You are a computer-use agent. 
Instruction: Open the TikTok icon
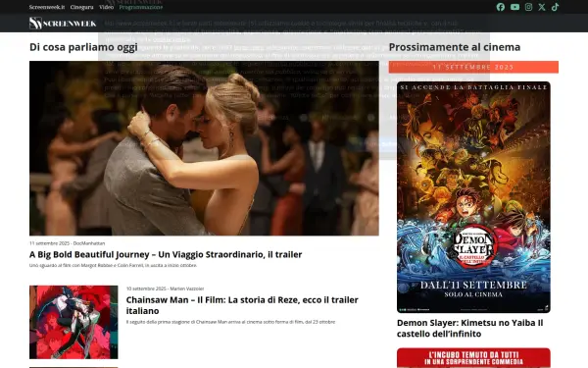coord(555,7)
